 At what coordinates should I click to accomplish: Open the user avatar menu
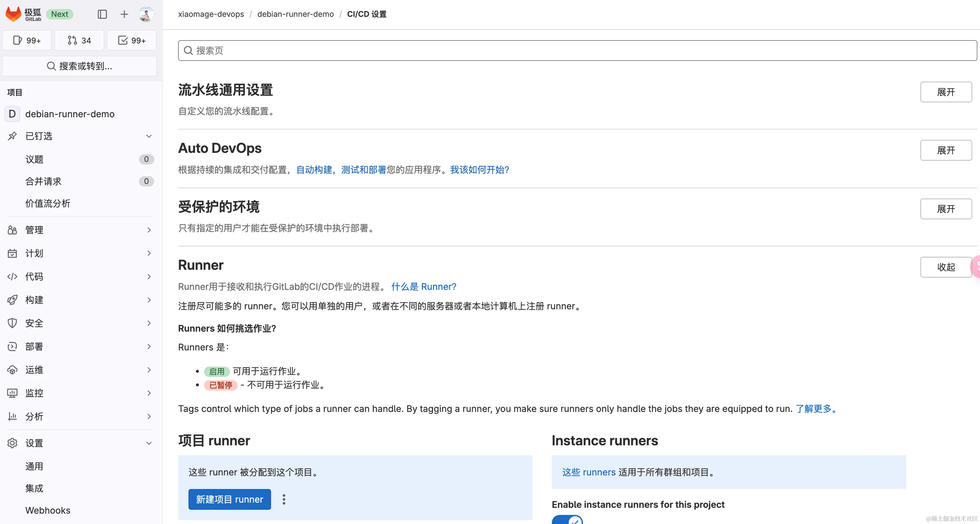click(146, 14)
